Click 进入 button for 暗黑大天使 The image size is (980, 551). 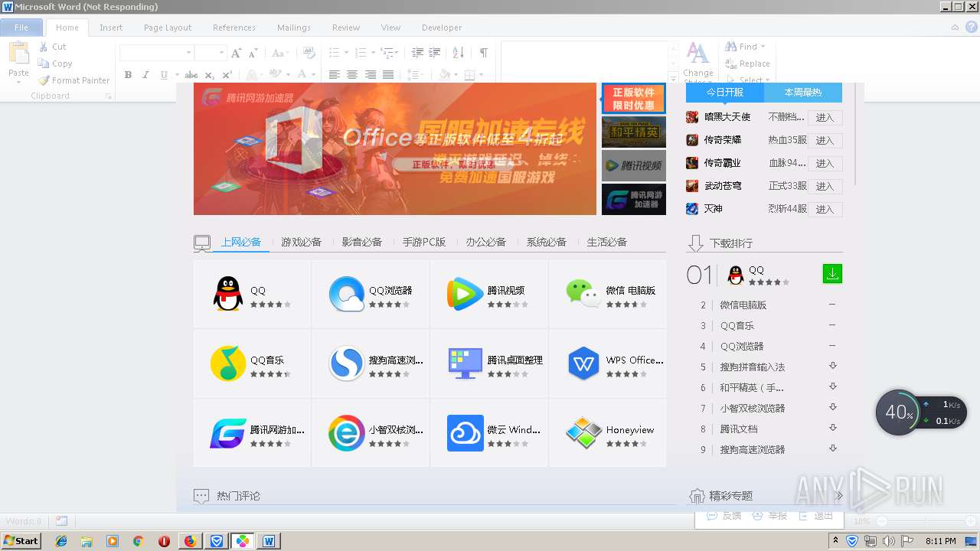[825, 118]
